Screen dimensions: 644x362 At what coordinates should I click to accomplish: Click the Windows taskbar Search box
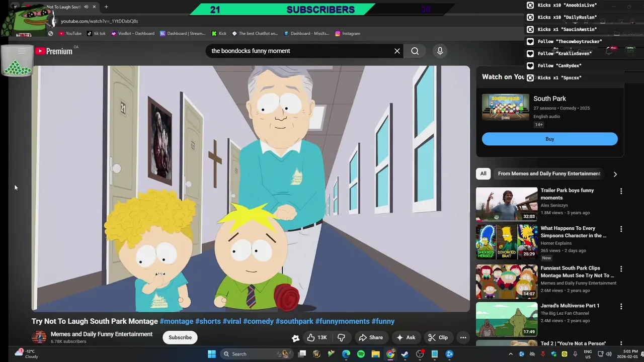pos(257,354)
